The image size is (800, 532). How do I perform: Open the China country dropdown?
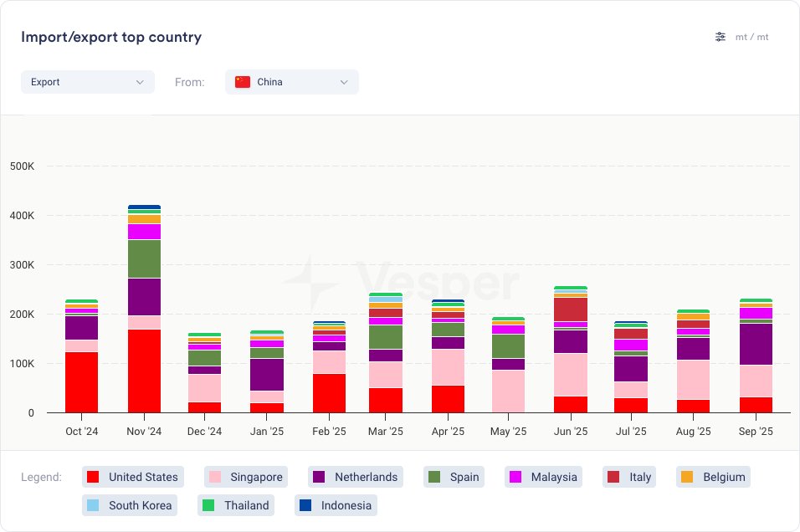click(291, 82)
